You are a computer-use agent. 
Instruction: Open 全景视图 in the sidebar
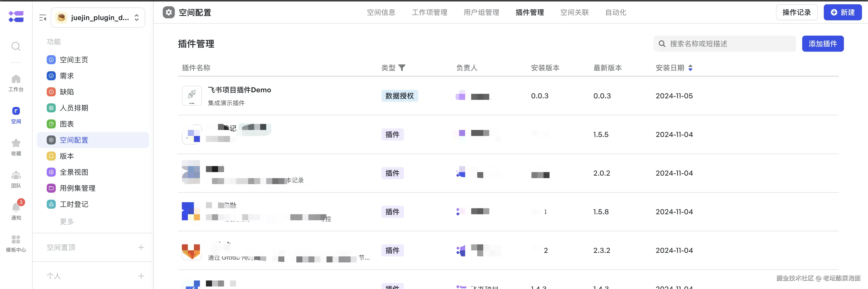(74, 172)
